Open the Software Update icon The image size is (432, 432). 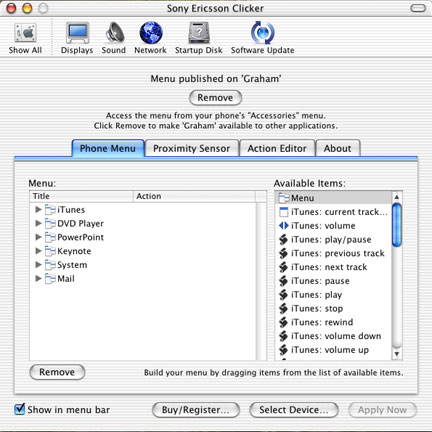point(263,33)
